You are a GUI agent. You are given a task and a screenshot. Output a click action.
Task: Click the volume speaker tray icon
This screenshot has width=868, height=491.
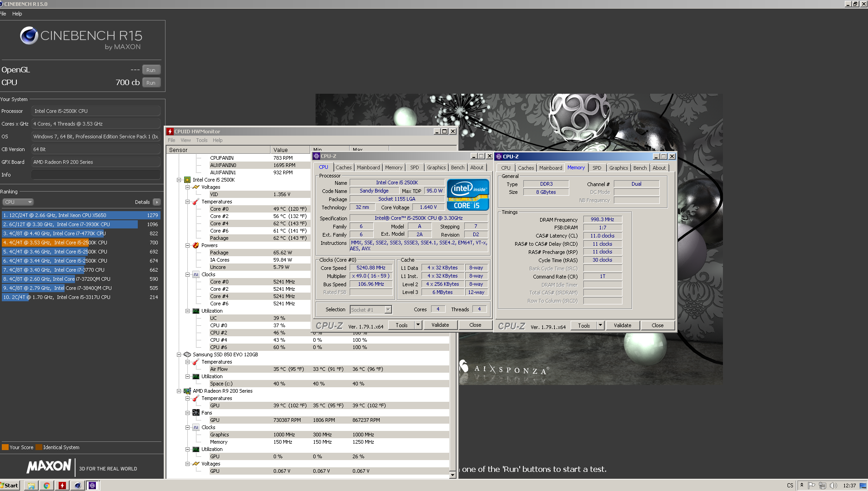833,486
